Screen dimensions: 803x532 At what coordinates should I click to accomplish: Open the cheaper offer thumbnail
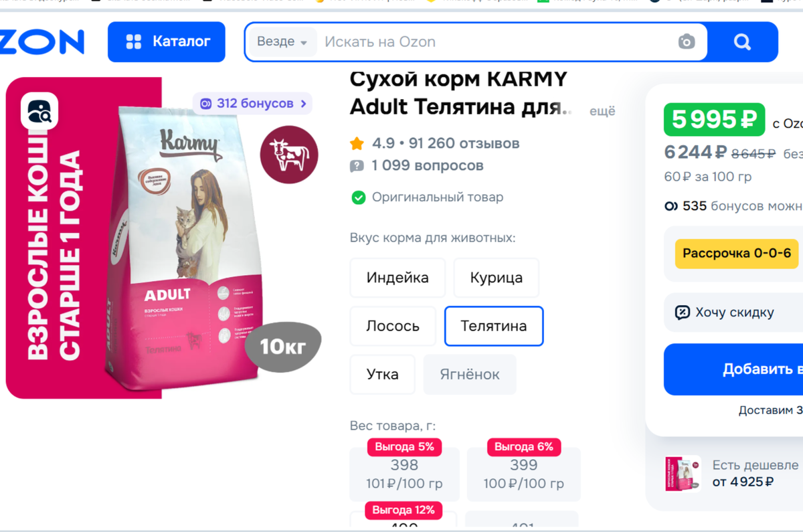click(683, 473)
